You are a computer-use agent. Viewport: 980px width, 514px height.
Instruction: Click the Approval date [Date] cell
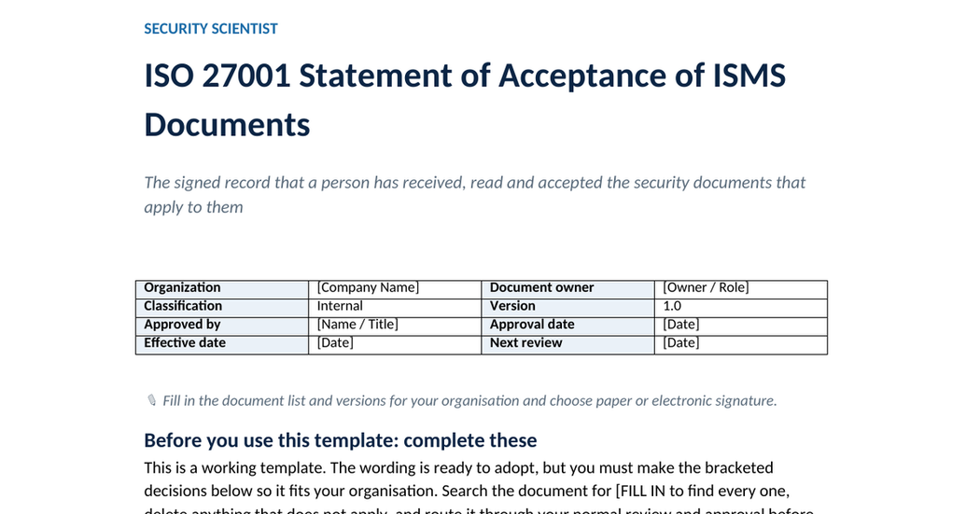click(x=741, y=326)
